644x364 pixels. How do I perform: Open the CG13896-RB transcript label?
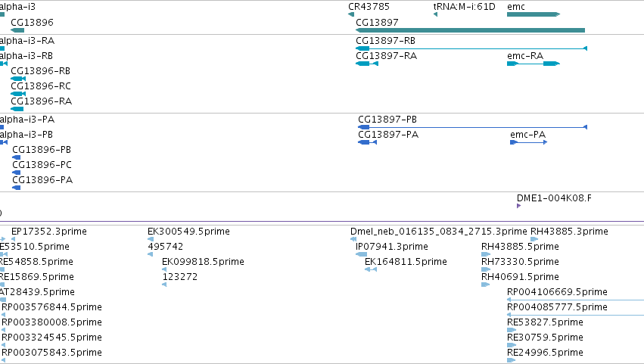click(x=40, y=71)
